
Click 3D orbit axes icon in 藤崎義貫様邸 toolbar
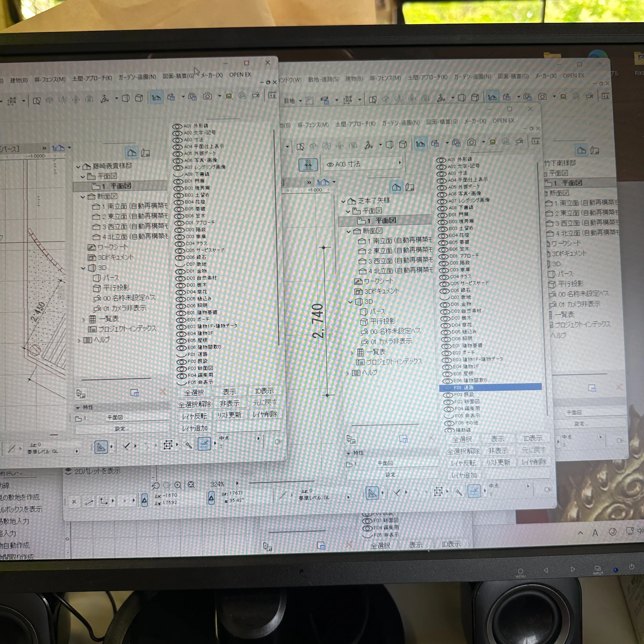[x=105, y=99]
